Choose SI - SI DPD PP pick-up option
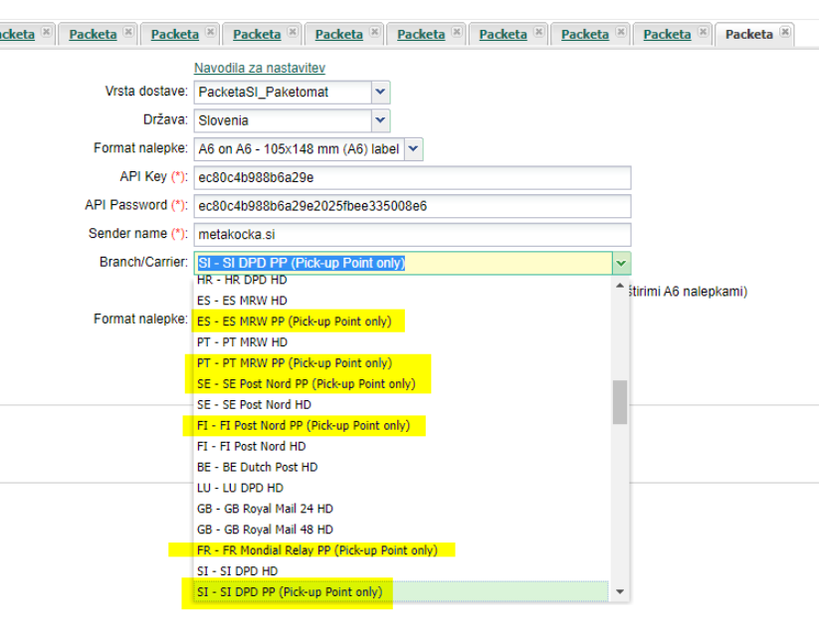Image resolution: width=819 pixels, height=644 pixels. tap(401, 592)
